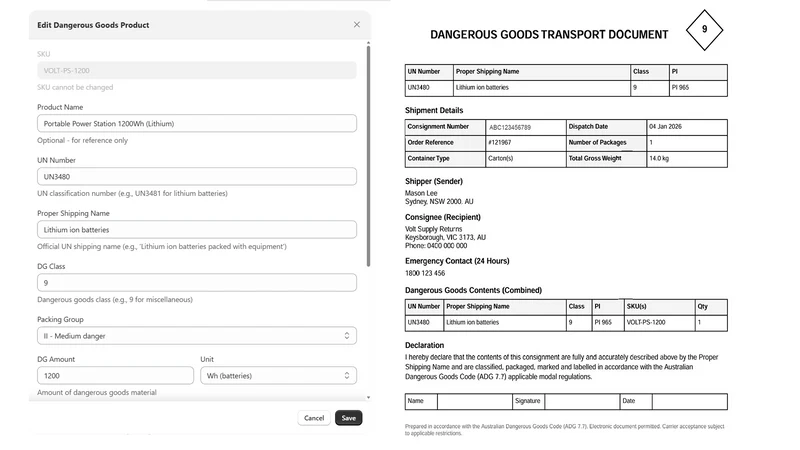The image size is (800, 450).
Task: Click the emergency contact number 1800 123 456
Action: tap(424, 273)
